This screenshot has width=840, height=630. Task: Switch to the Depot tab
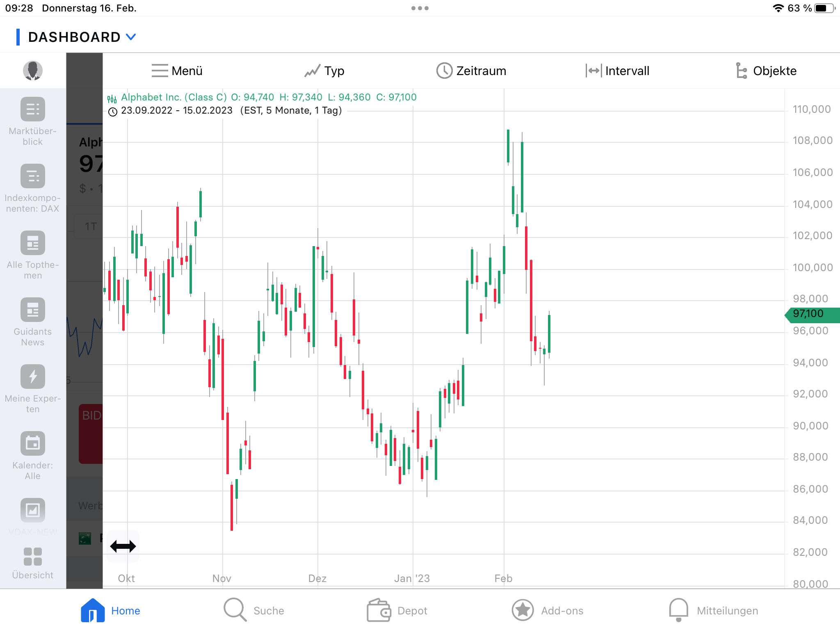[397, 610]
